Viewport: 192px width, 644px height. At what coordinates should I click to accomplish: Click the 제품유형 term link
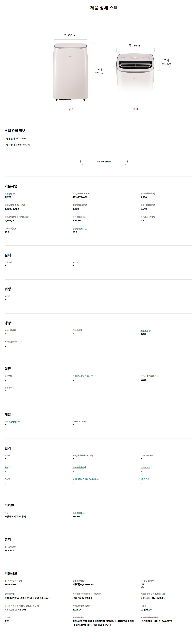click(8, 194)
